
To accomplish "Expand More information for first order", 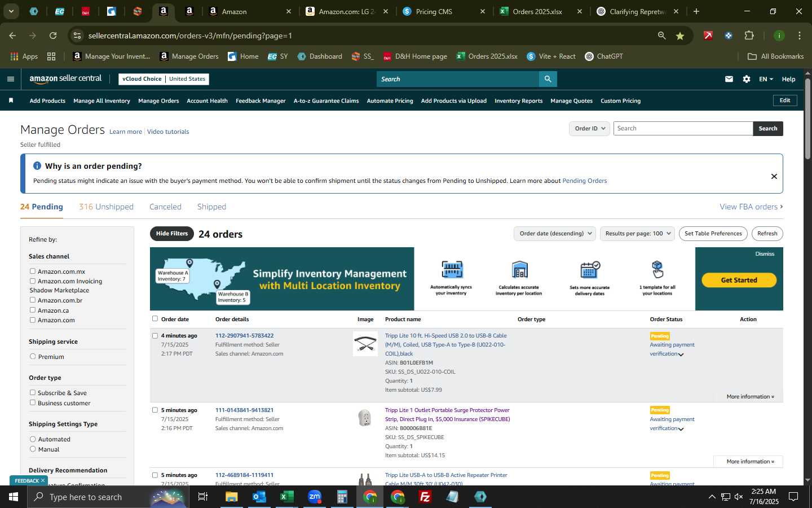I will tap(750, 397).
